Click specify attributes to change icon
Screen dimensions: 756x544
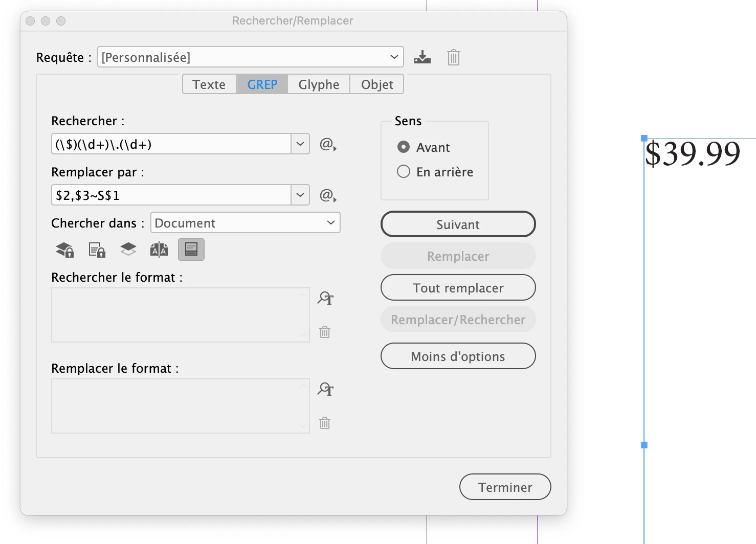tap(325, 389)
